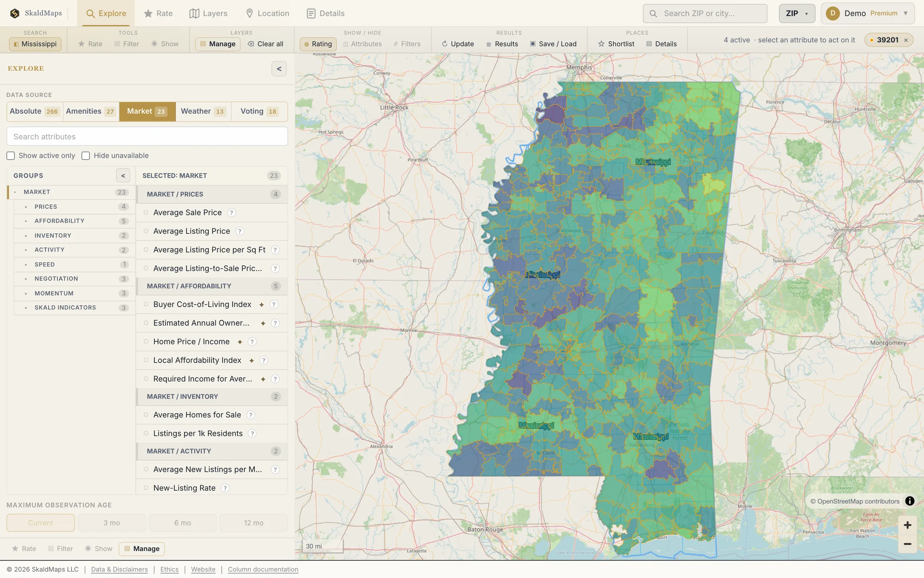This screenshot has width=924, height=578.
Task: Select the Weather data source tab
Action: coord(203,111)
